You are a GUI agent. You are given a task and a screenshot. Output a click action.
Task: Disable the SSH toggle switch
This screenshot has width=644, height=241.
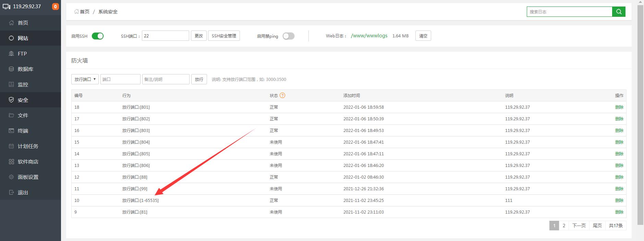point(98,36)
